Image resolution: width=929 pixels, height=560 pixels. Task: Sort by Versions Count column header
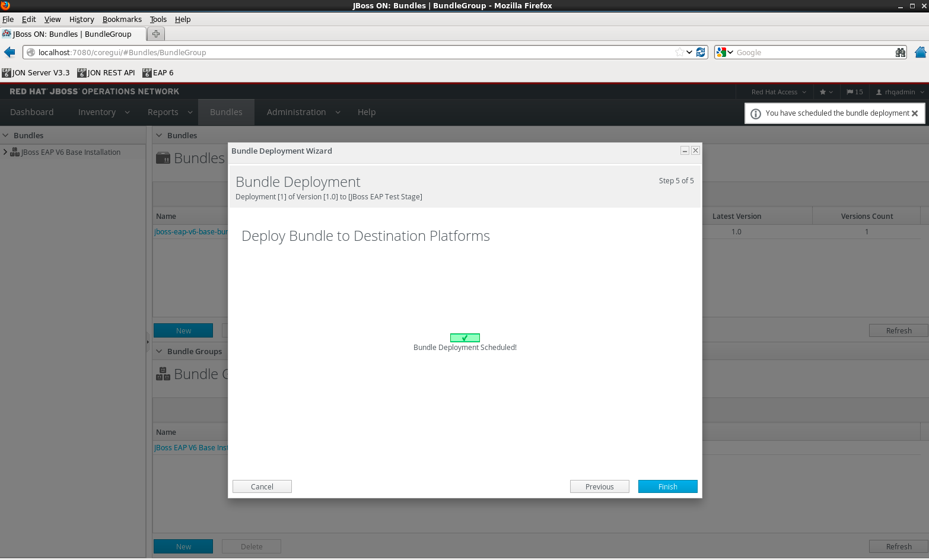(867, 216)
